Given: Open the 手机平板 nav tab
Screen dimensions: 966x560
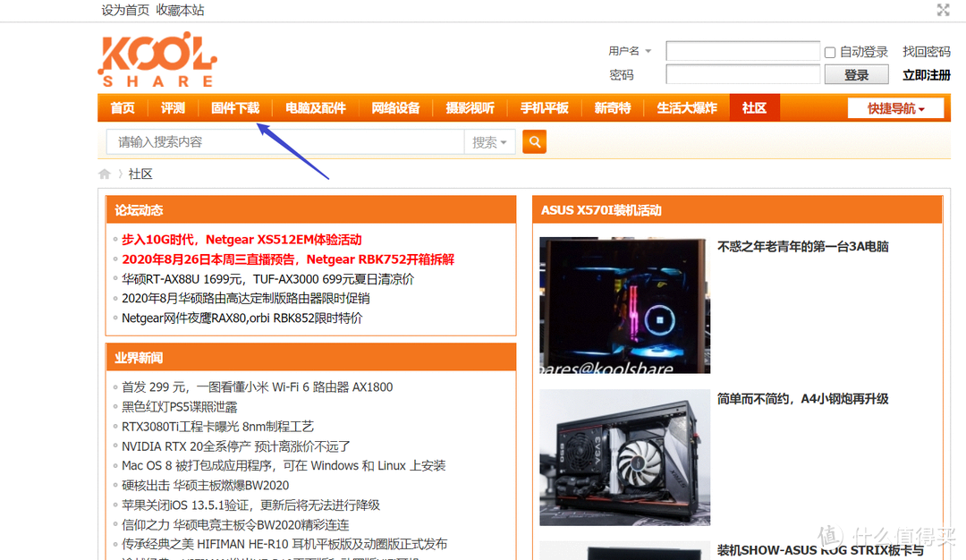Looking at the screenshot, I should 544,108.
